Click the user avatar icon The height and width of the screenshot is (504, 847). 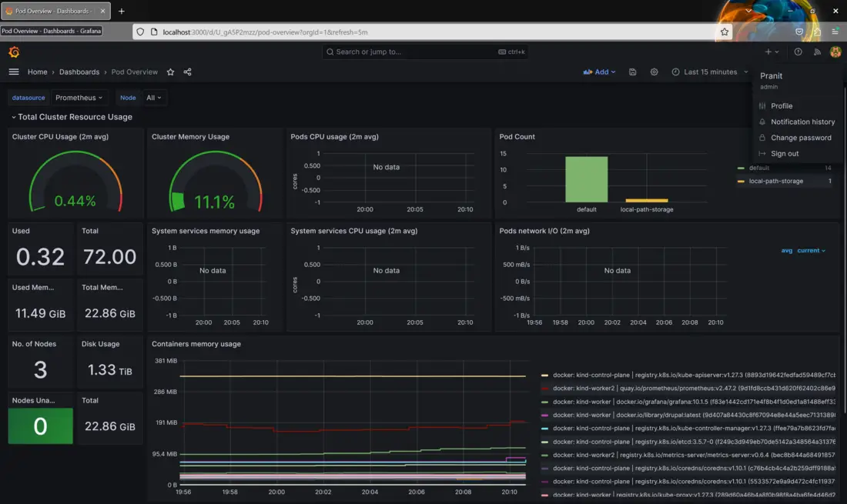pos(835,52)
